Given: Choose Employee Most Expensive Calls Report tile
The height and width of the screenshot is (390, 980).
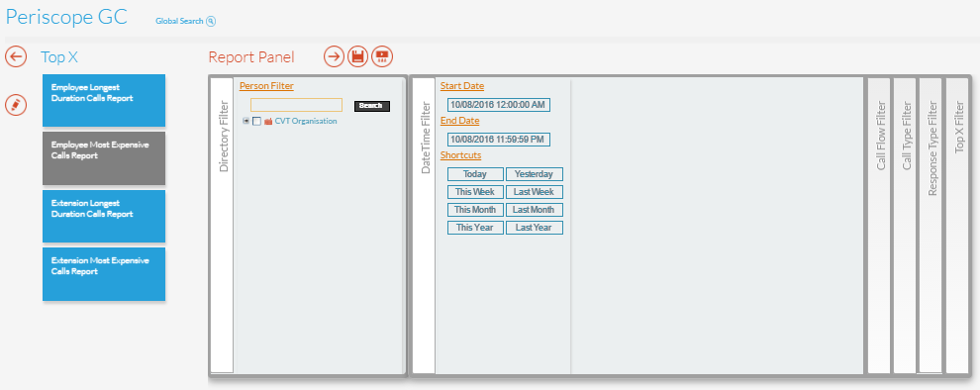Looking at the screenshot, I should [x=104, y=158].
